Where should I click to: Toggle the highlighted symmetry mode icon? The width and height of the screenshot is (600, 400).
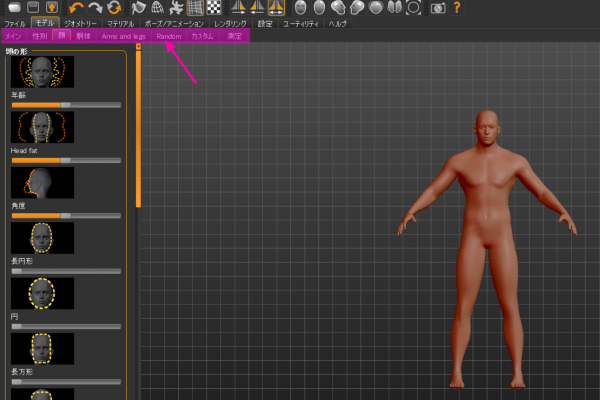[x=276, y=8]
